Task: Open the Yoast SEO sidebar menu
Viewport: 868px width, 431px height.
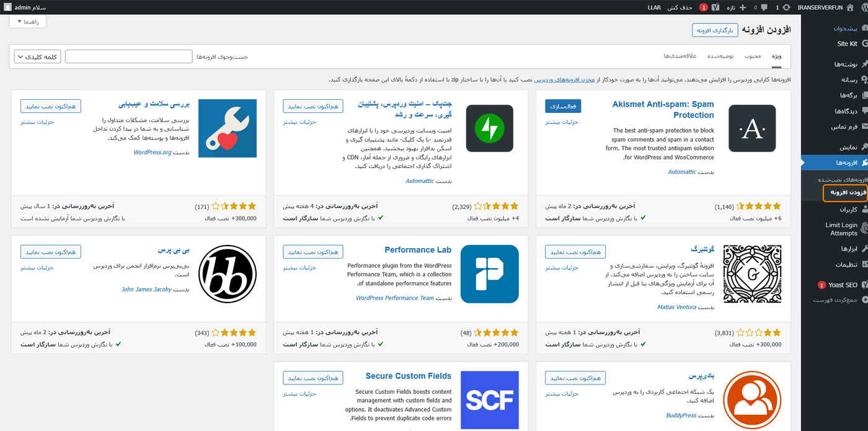Action: (x=842, y=285)
